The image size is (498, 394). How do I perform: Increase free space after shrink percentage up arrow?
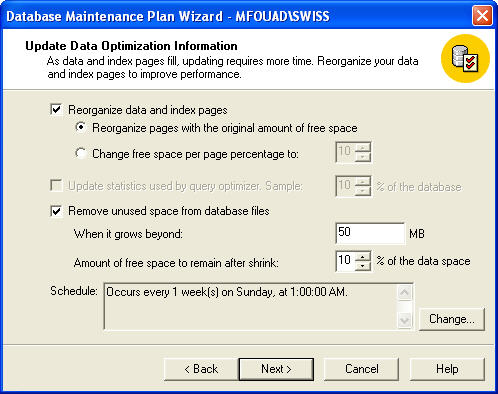coord(363,256)
